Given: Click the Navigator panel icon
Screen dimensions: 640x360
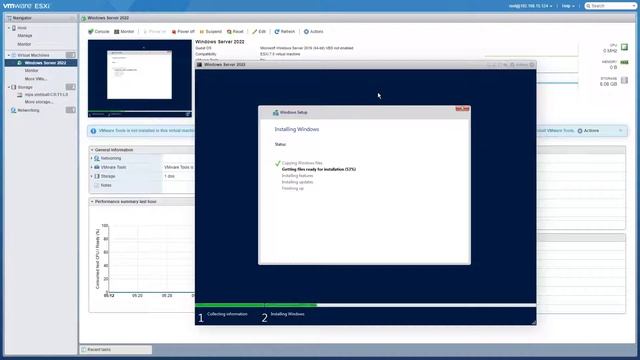Looking at the screenshot, I should pyautogui.click(x=9, y=18).
